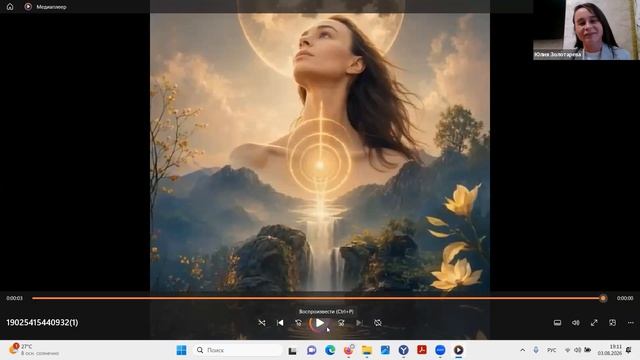Click the remaining time 0:00:00
The width and height of the screenshot is (640, 360).
[x=625, y=298]
